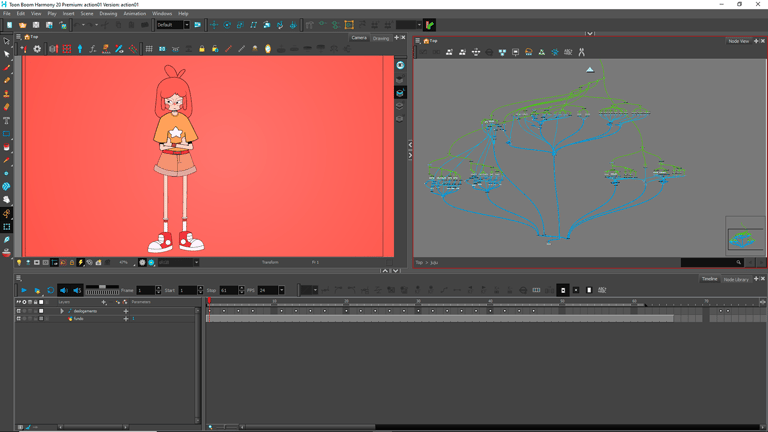
Task: Click the lock icon in Camera toolbar
Action: (x=201, y=49)
